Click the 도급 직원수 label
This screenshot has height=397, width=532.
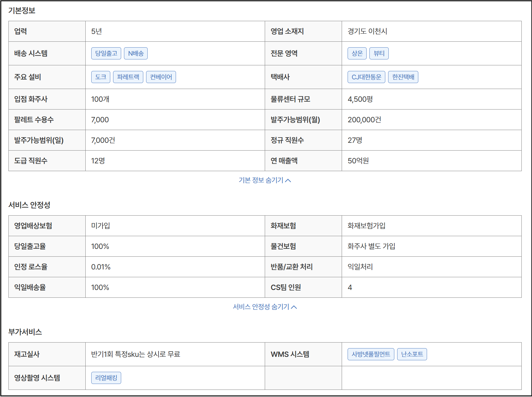coord(31,161)
